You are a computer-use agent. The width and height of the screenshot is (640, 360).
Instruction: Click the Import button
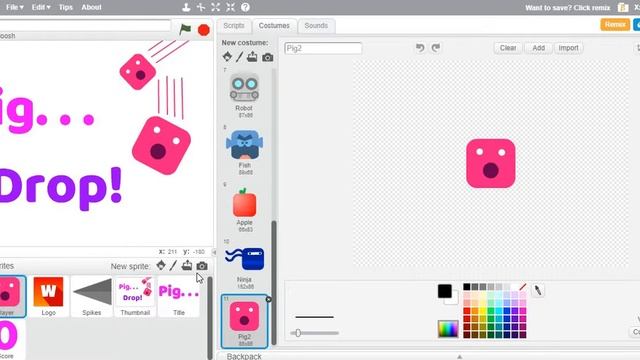coord(569,48)
